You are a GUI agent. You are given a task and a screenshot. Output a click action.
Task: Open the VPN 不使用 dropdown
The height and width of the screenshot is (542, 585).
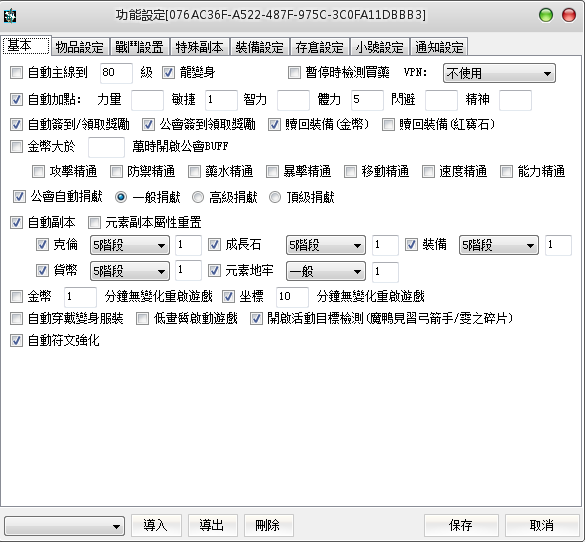coord(499,73)
